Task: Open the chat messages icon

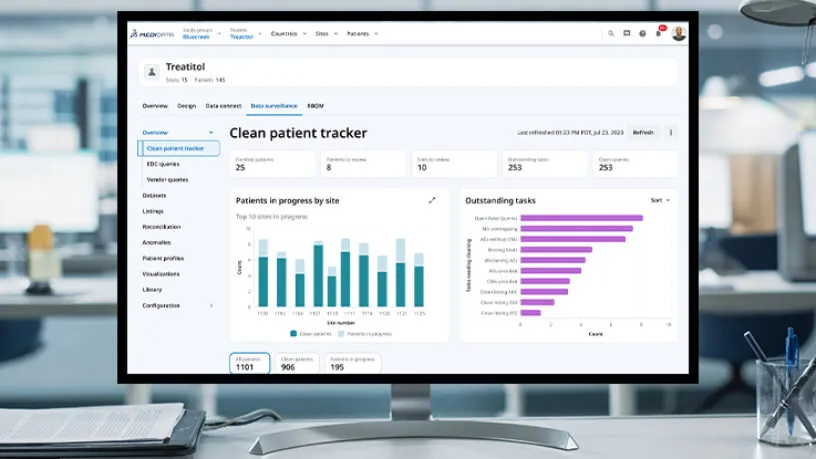Action: pyautogui.click(x=627, y=33)
